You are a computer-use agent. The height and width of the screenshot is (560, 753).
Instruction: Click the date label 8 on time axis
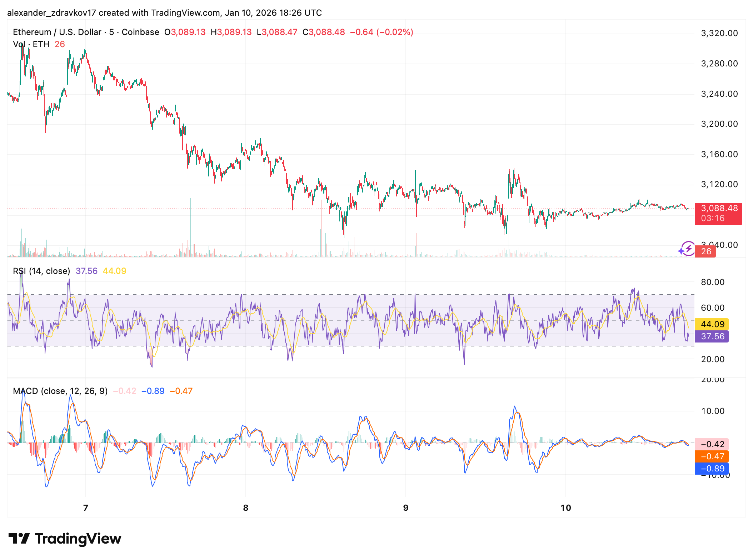(x=245, y=508)
